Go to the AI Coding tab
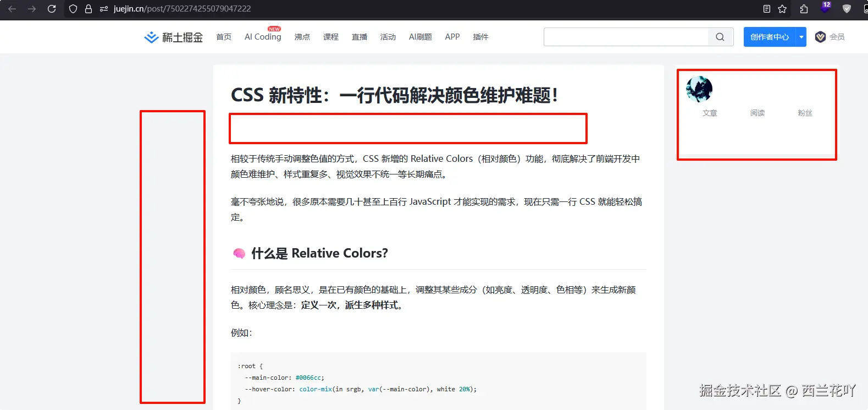 (x=263, y=37)
